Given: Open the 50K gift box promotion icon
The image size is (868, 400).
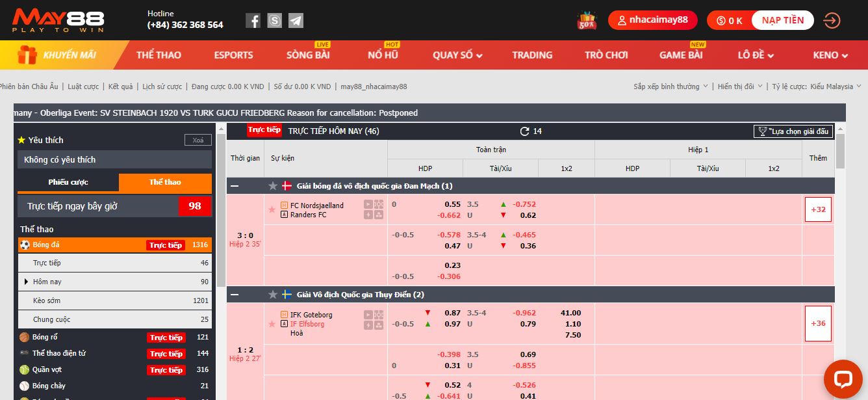Looking at the screenshot, I should 587,21.
